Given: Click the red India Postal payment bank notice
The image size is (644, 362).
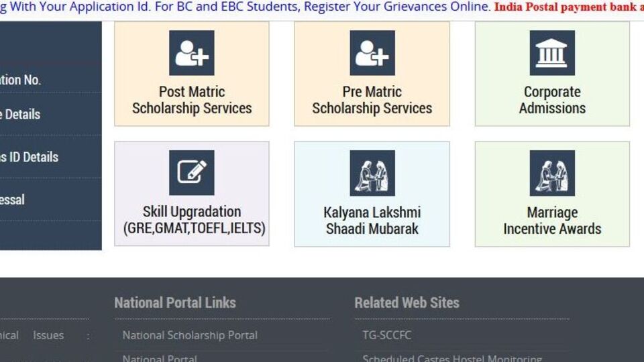Looking at the screenshot, I should 568,7.
